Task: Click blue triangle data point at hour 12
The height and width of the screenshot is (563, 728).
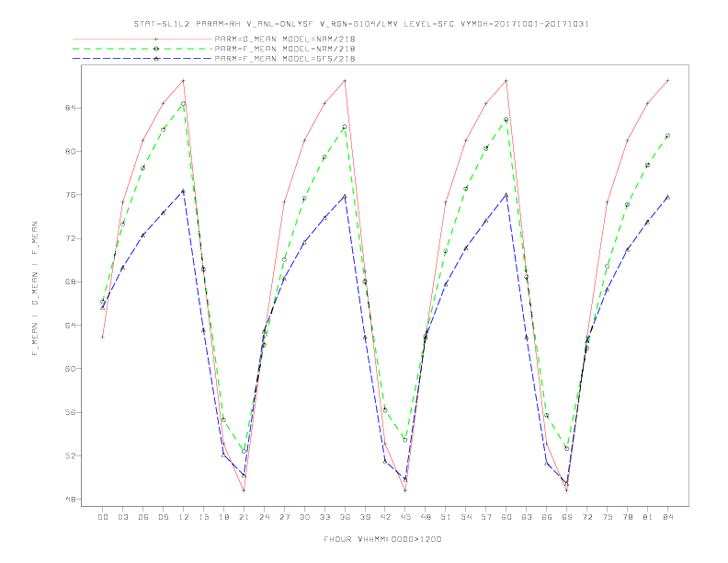Action: [x=184, y=191]
